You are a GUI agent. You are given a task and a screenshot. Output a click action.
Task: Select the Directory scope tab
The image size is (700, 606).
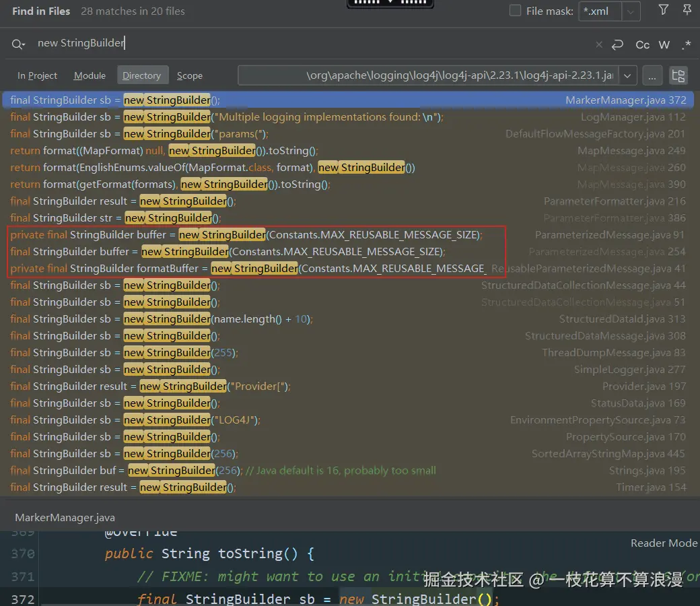(x=142, y=75)
